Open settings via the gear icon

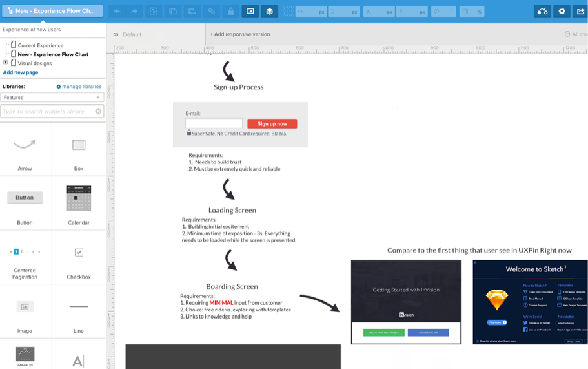click(562, 11)
